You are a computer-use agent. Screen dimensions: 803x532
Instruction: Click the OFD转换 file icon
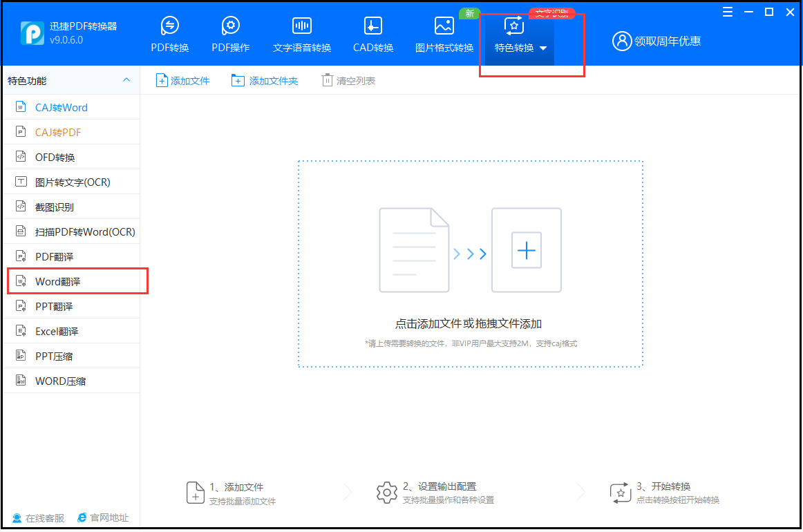coord(21,156)
